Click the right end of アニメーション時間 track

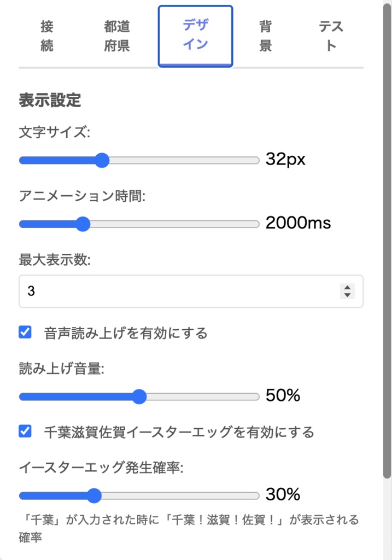coord(255,224)
